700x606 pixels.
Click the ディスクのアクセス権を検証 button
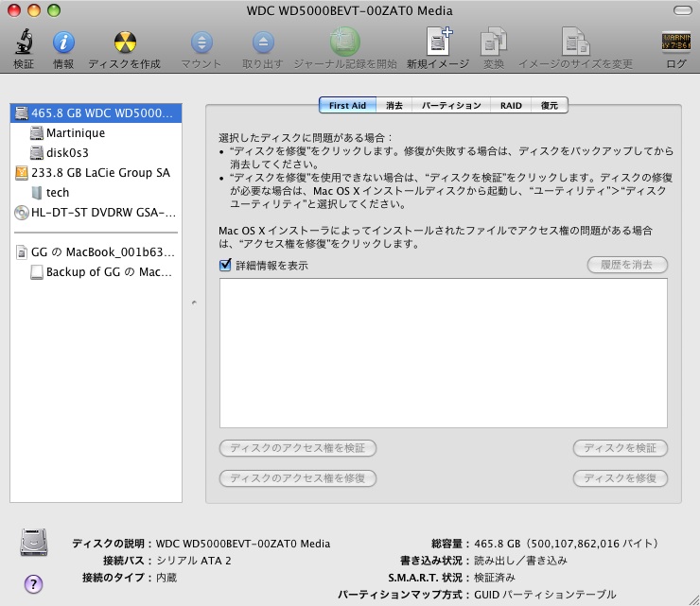coord(298,448)
